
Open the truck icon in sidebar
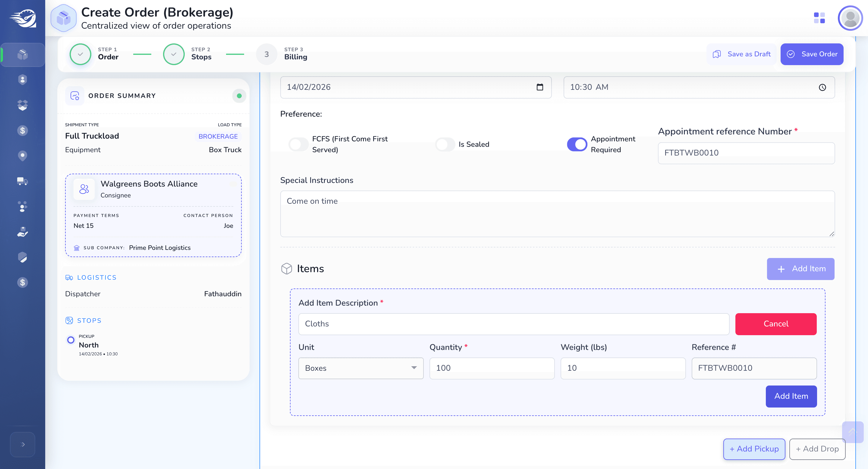point(22,181)
